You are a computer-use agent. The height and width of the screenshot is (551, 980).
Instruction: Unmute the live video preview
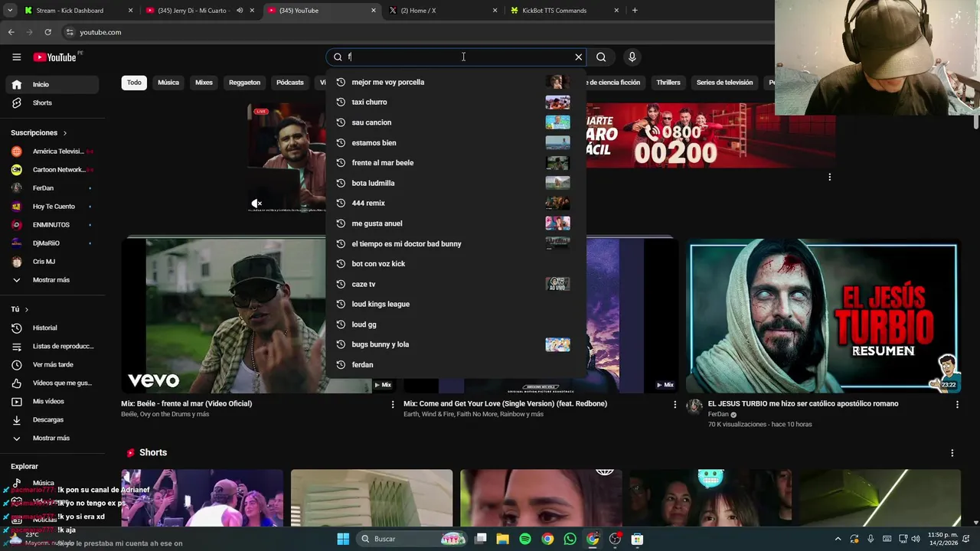[x=256, y=204]
